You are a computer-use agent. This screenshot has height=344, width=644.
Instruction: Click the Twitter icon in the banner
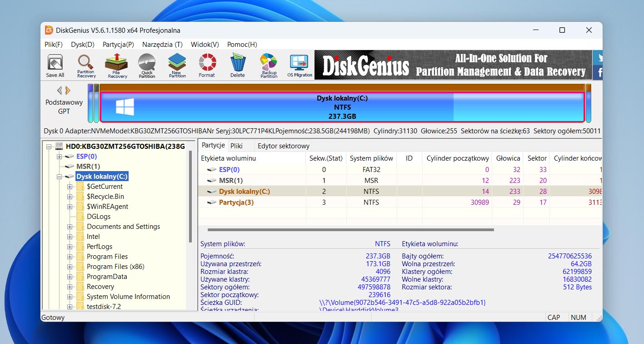598,58
